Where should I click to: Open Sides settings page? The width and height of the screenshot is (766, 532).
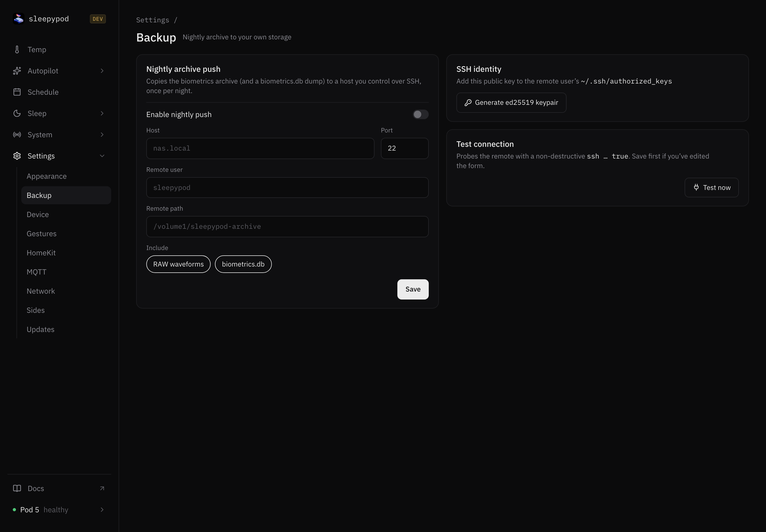click(x=66, y=310)
